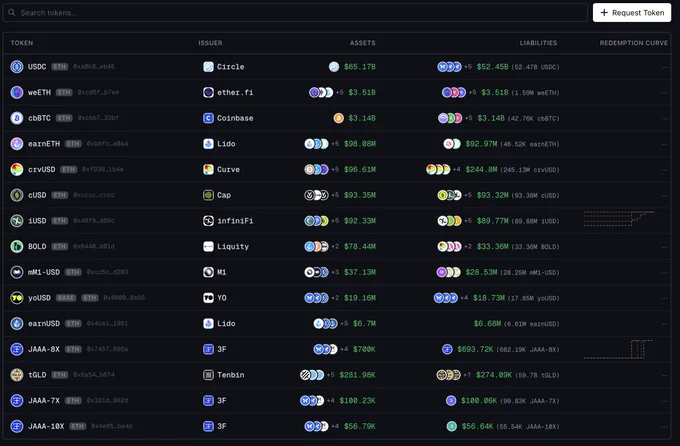This screenshot has height=446, width=680.
Task: Open the iUSD redemption curve chart
Action: (x=619, y=218)
